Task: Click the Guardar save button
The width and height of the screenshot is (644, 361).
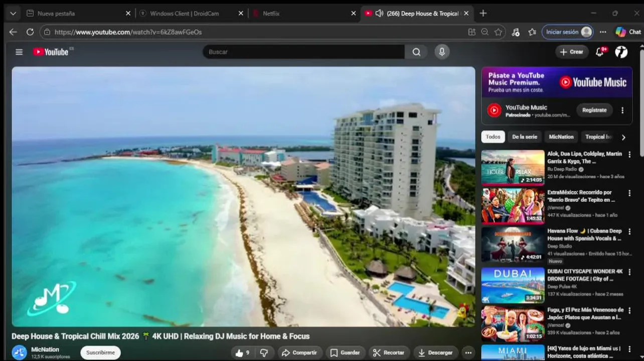Action: [x=345, y=352]
